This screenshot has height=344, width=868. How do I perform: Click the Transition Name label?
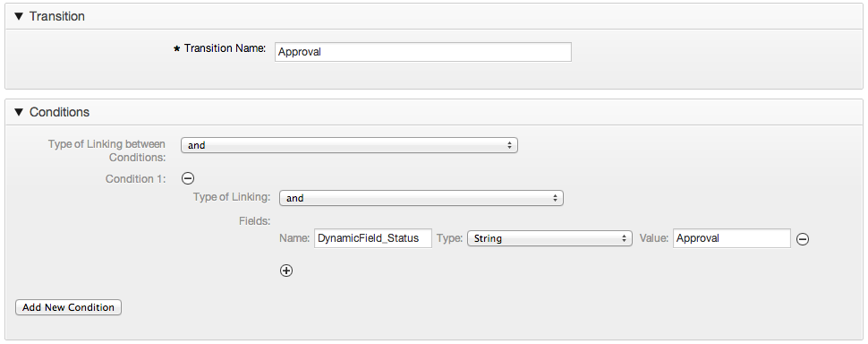(225, 48)
